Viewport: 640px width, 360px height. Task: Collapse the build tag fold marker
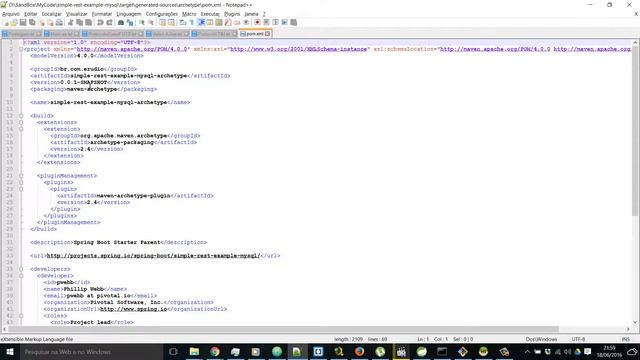(21, 116)
